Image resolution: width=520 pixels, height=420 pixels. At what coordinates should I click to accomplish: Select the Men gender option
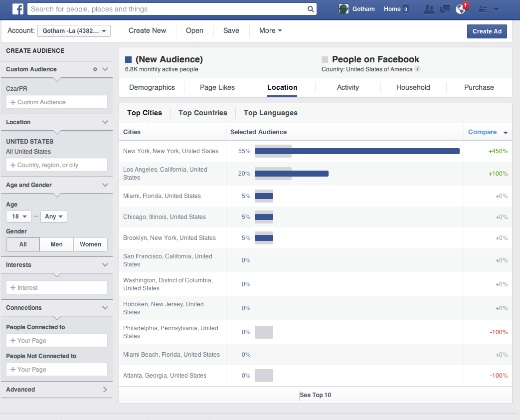click(57, 244)
